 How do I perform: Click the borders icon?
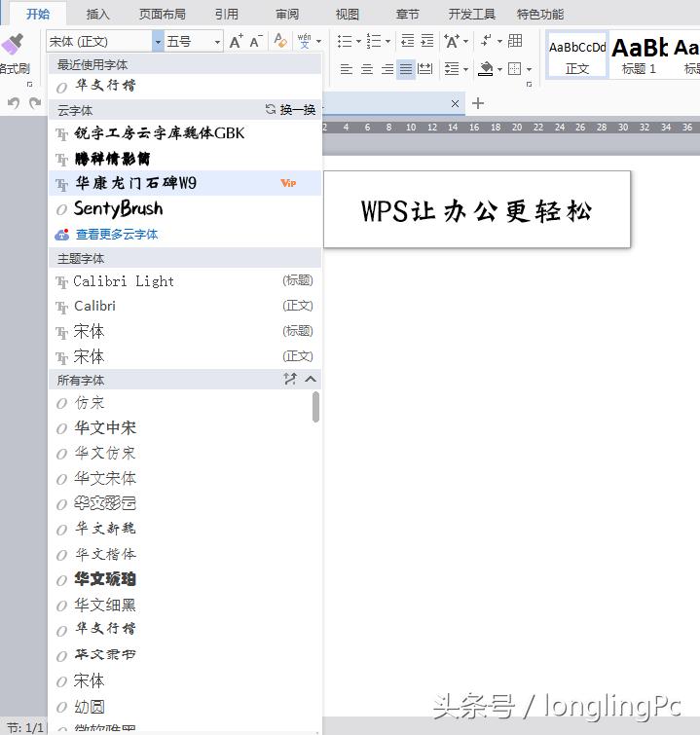point(514,69)
